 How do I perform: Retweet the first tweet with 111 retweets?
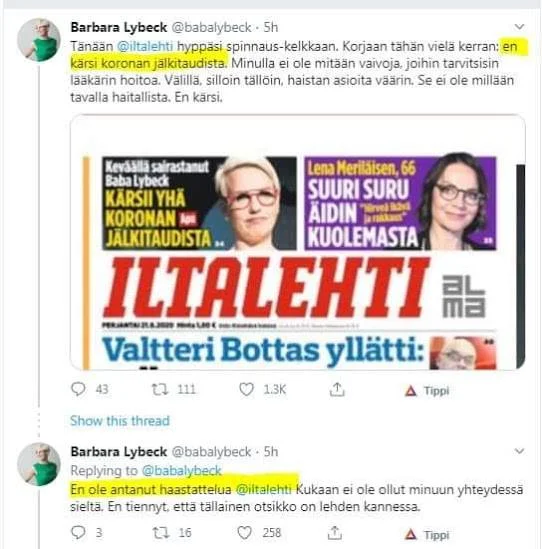160,389
